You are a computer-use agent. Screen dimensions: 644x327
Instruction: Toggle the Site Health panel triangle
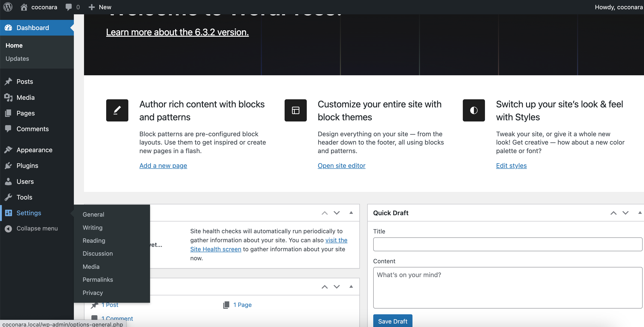click(351, 213)
